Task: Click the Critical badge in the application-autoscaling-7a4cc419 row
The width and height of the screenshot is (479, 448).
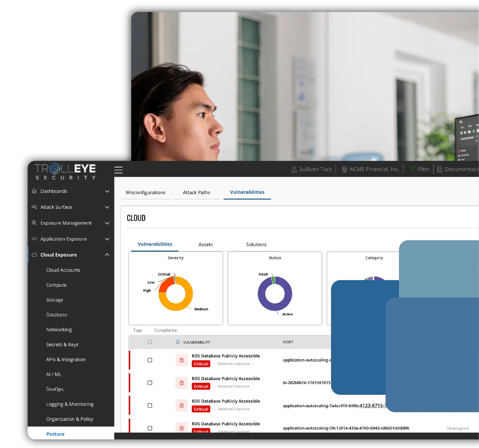Action: (x=201, y=409)
